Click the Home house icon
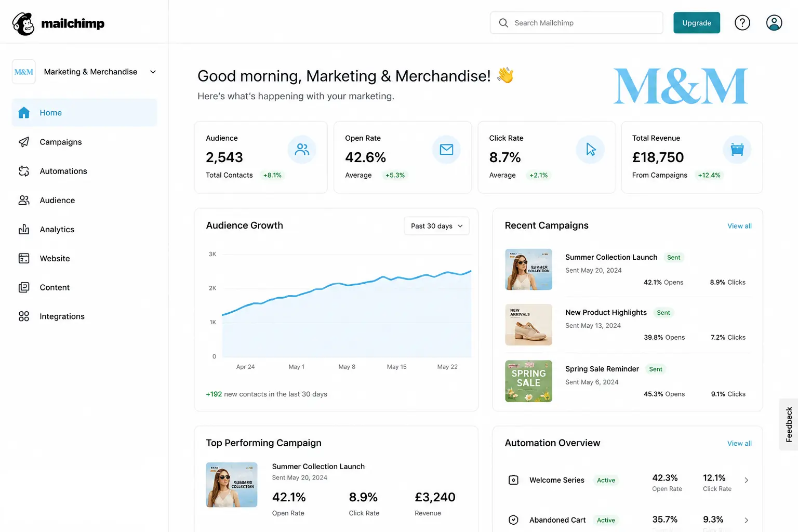 24,113
